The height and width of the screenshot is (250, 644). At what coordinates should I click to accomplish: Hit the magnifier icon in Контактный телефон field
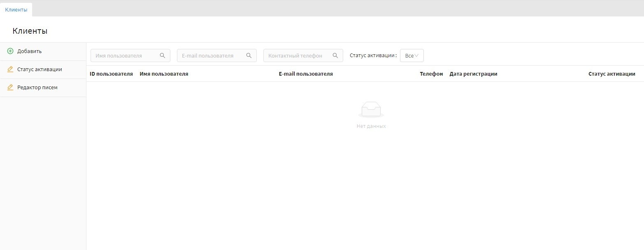pyautogui.click(x=335, y=56)
